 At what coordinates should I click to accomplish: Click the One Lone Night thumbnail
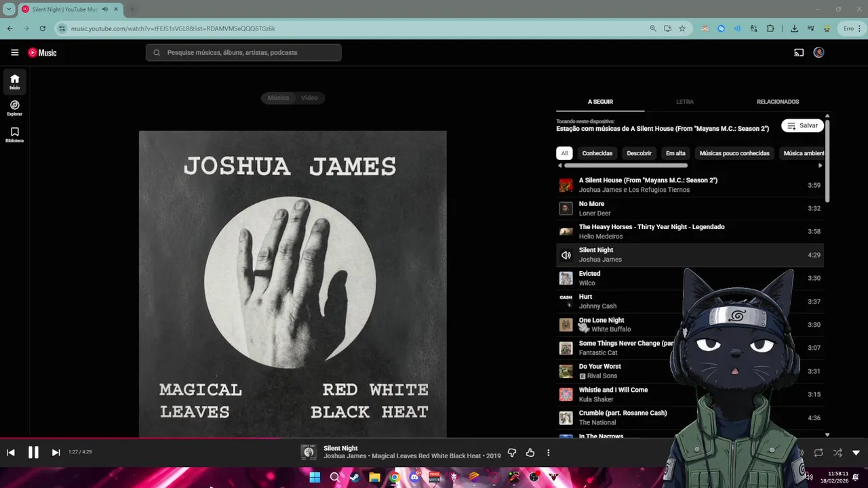click(566, 325)
